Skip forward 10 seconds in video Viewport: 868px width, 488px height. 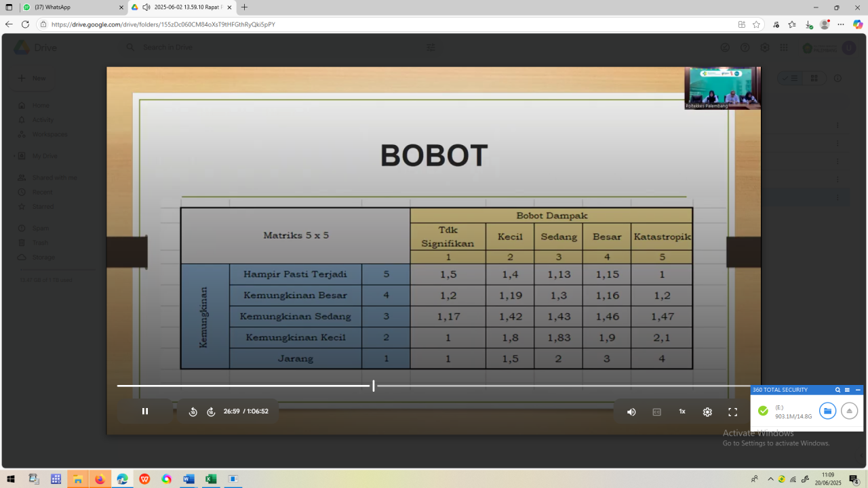pyautogui.click(x=211, y=412)
